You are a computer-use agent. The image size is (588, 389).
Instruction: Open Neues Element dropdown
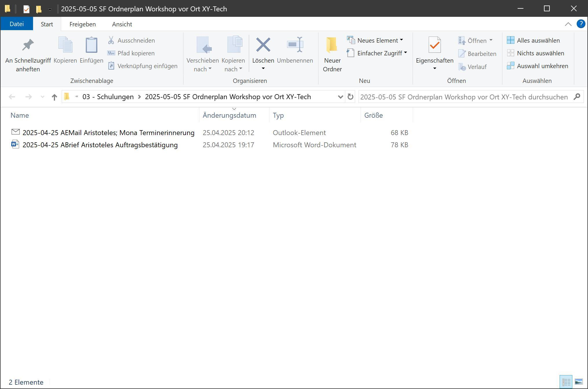(375, 40)
